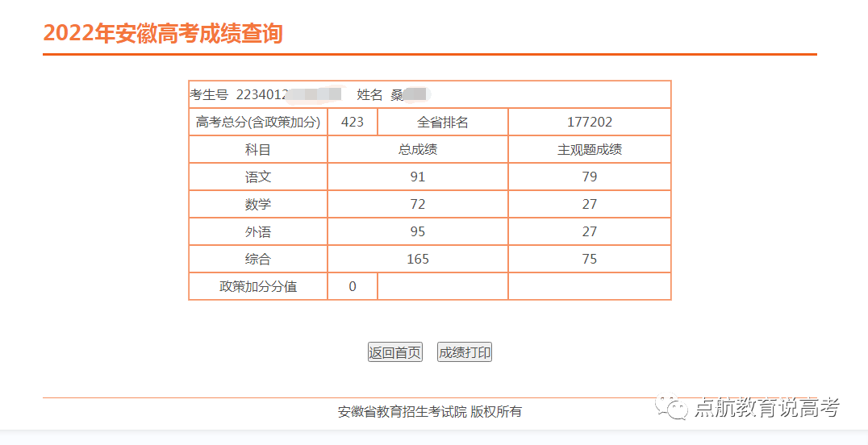The height and width of the screenshot is (445, 868).
Task: Click the 主观题成绩 header cell
Action: [590, 149]
